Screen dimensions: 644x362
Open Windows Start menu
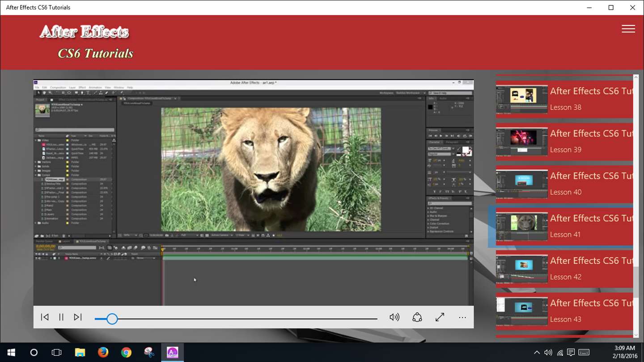(x=11, y=353)
